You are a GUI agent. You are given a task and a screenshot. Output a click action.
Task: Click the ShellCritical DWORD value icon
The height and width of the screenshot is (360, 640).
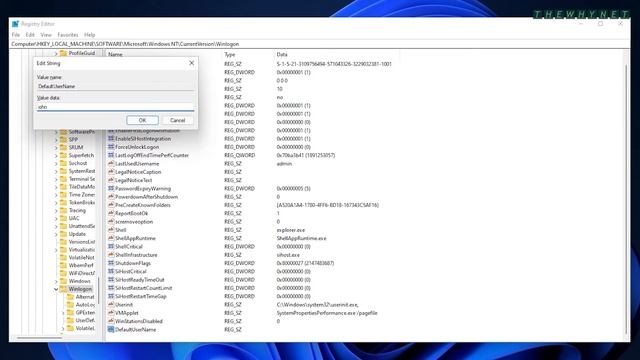(x=111, y=246)
